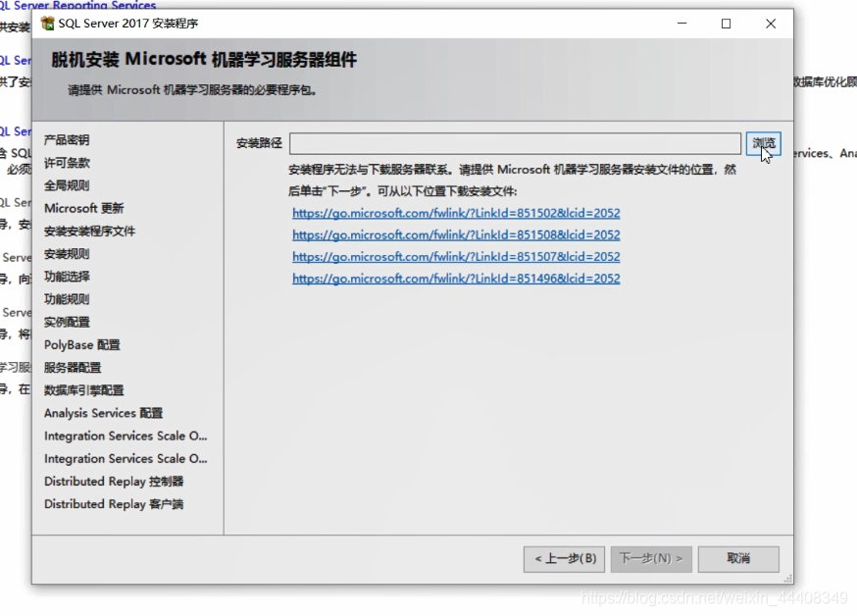Viewport: 857px width, 616px height.
Task: Click the SQL Server setup title bar icon
Action: [47, 24]
